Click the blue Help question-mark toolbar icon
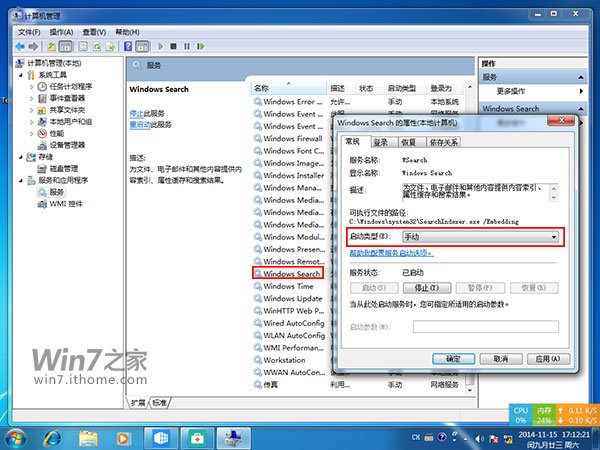 (128, 46)
